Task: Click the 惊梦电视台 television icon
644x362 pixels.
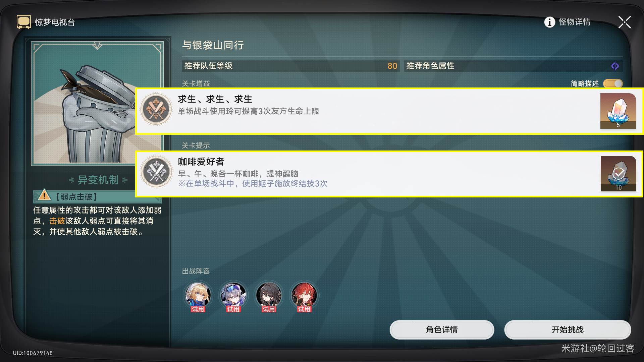Action: point(24,22)
